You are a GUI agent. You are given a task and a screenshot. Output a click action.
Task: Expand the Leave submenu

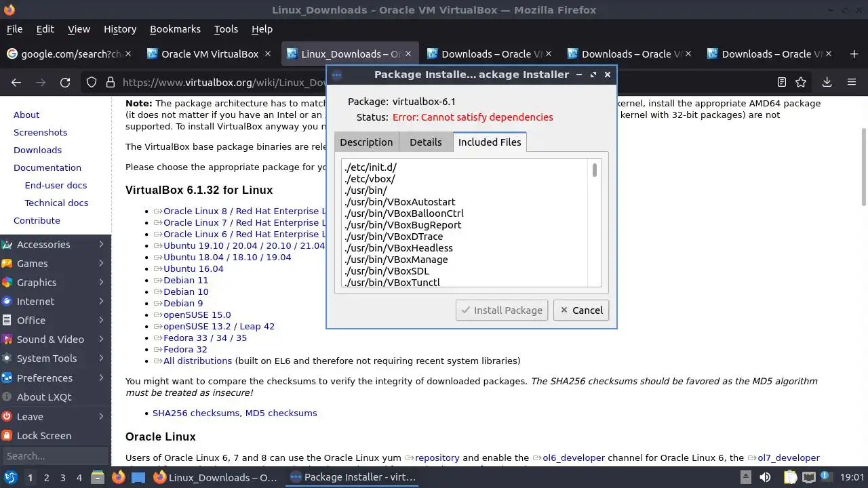(54, 416)
